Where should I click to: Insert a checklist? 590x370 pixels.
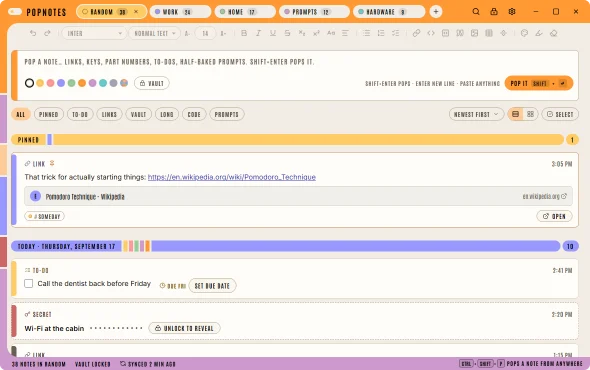[x=395, y=33]
